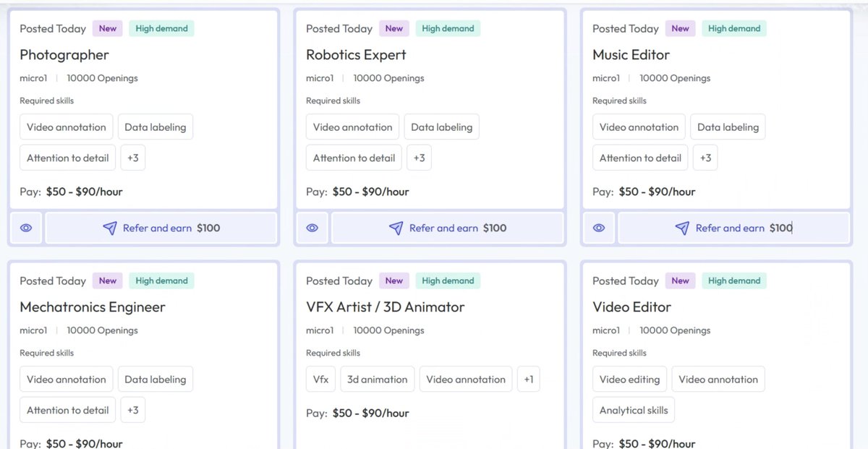
Task: Click High demand badge on Mechatronics Engineer card
Action: tap(162, 281)
